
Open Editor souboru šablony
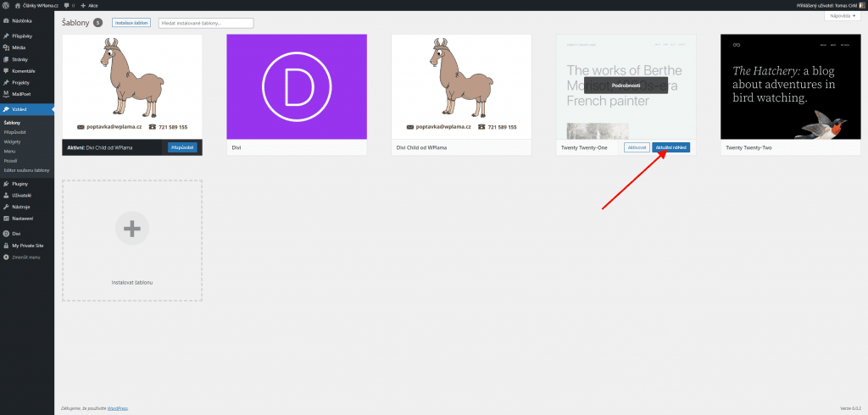26,170
